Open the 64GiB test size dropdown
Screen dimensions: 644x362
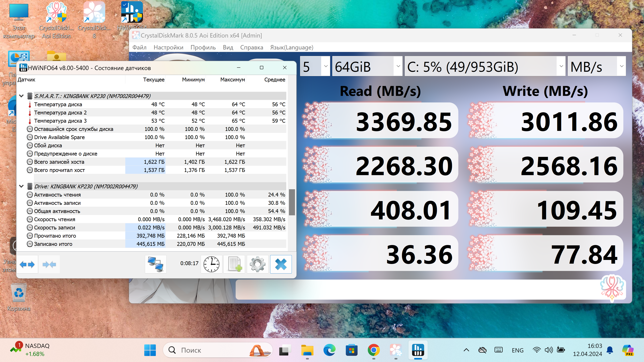coord(367,66)
